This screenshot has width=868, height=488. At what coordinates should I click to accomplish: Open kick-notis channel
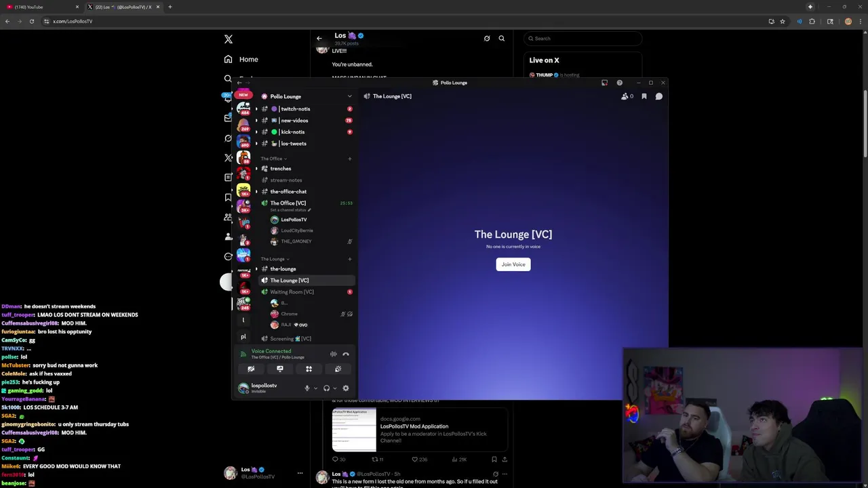(x=307, y=132)
